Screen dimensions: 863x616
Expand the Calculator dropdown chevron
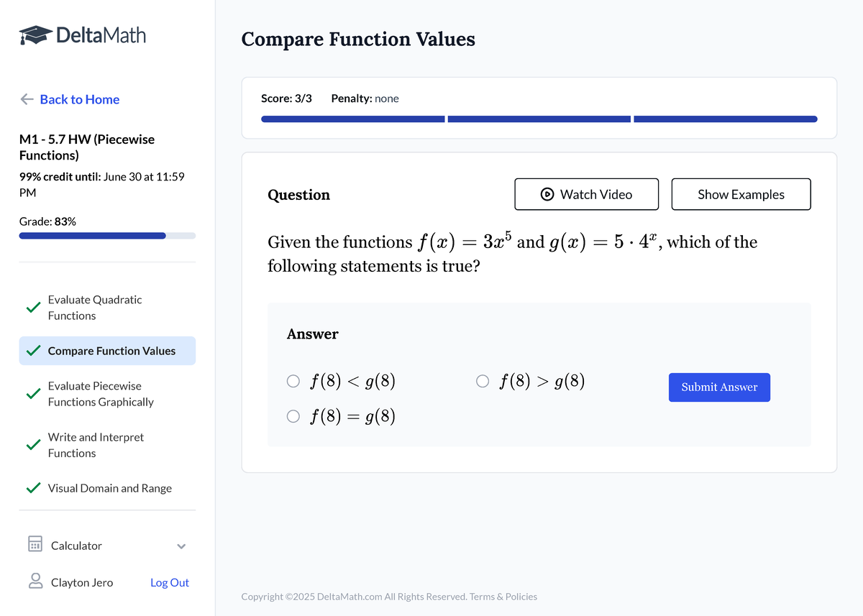click(181, 546)
